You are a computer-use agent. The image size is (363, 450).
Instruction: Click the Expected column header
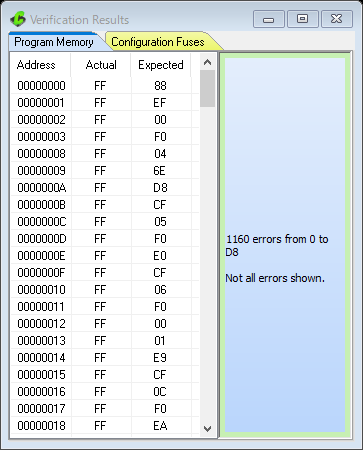161,65
